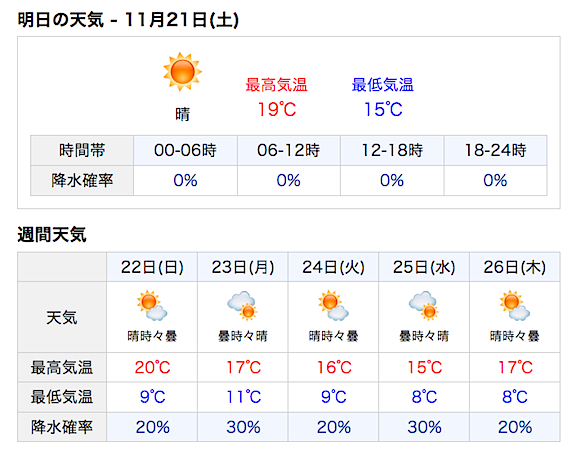The height and width of the screenshot is (451, 576).
Task: Click the 25日(水) cloud-and-sun weather icon
Action: [x=424, y=306]
